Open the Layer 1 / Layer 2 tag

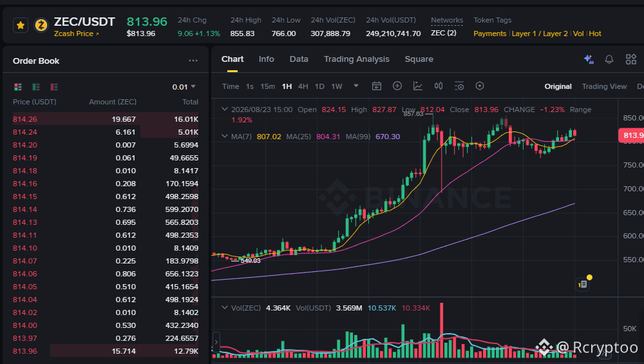(540, 34)
